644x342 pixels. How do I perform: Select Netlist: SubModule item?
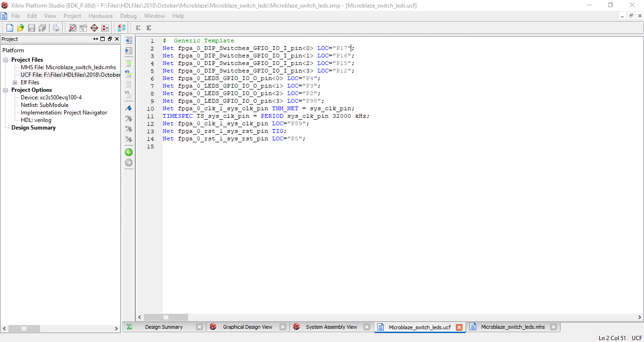[44, 105]
